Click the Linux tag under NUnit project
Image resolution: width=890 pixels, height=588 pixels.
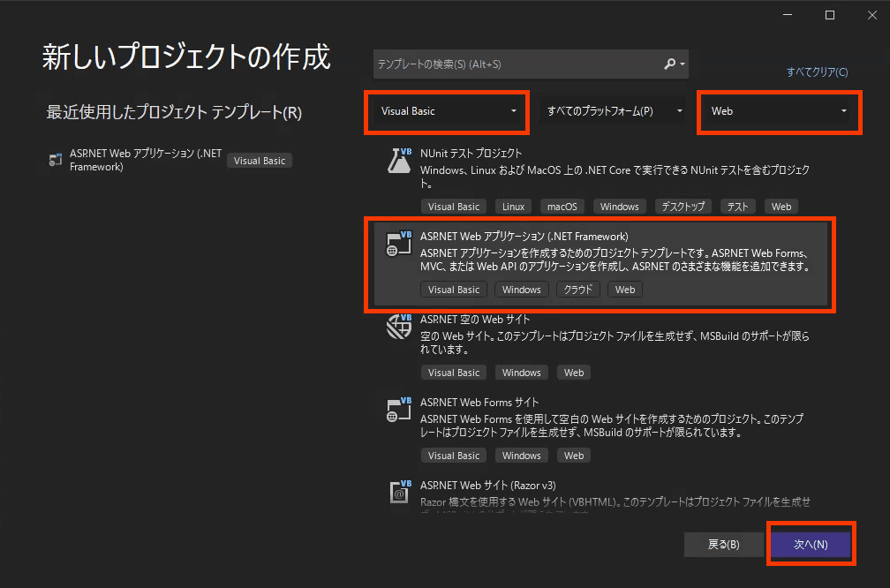[513, 207]
